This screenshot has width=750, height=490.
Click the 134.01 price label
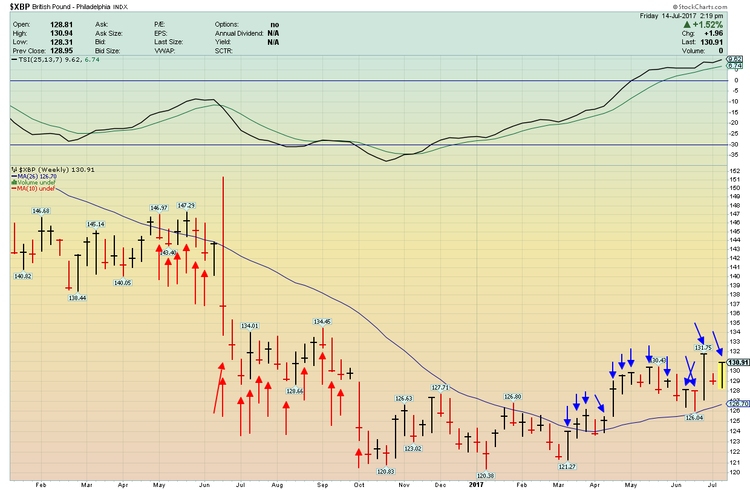tap(250, 326)
